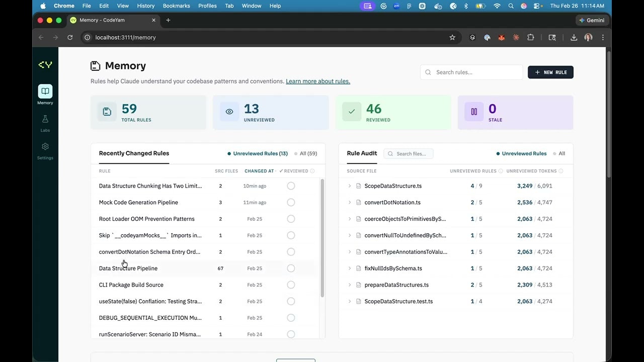Toggle reviewed for Mock Code Generation Pipeline
This screenshot has width=644, height=362.
click(291, 202)
